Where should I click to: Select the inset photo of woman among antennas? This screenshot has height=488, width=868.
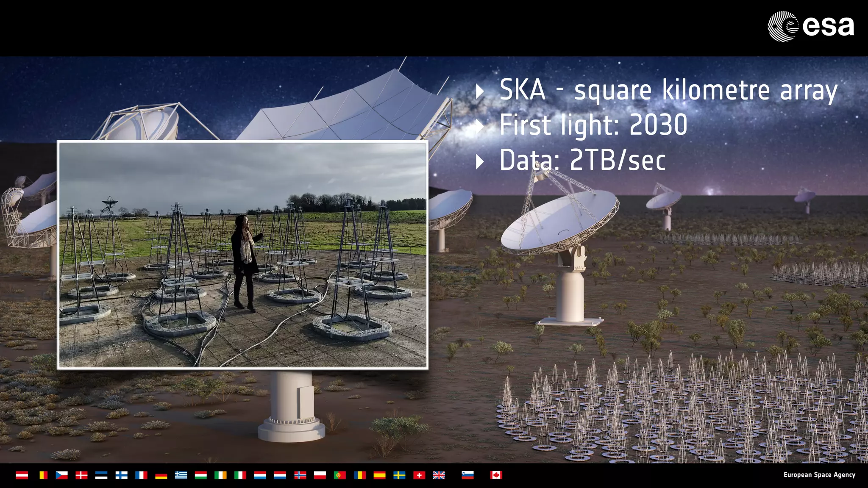click(x=242, y=255)
